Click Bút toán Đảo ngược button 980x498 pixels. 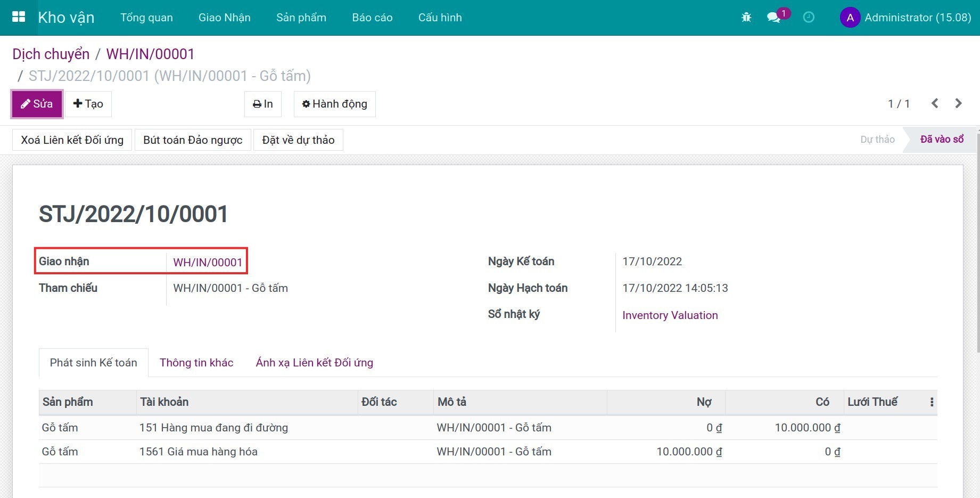click(x=193, y=140)
